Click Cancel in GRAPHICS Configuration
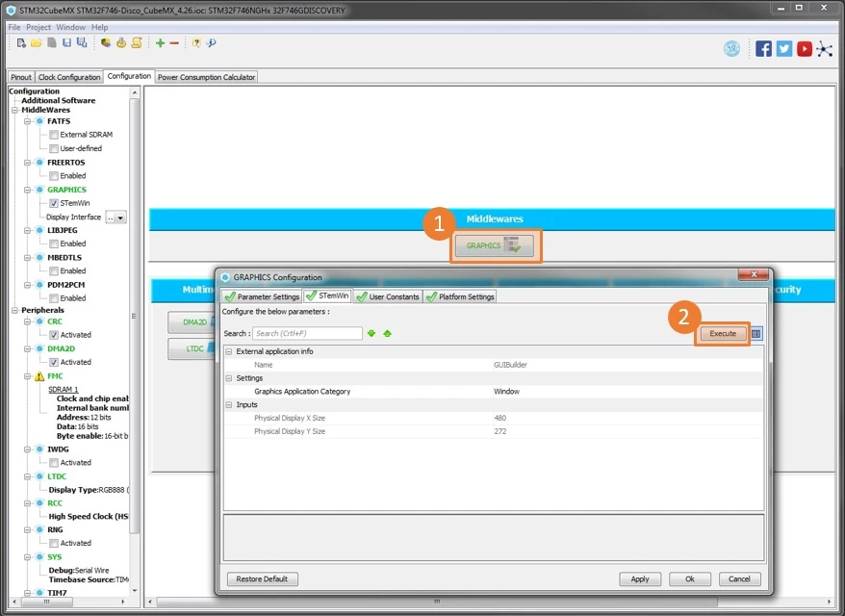Image resolution: width=845 pixels, height=616 pixels. [739, 578]
